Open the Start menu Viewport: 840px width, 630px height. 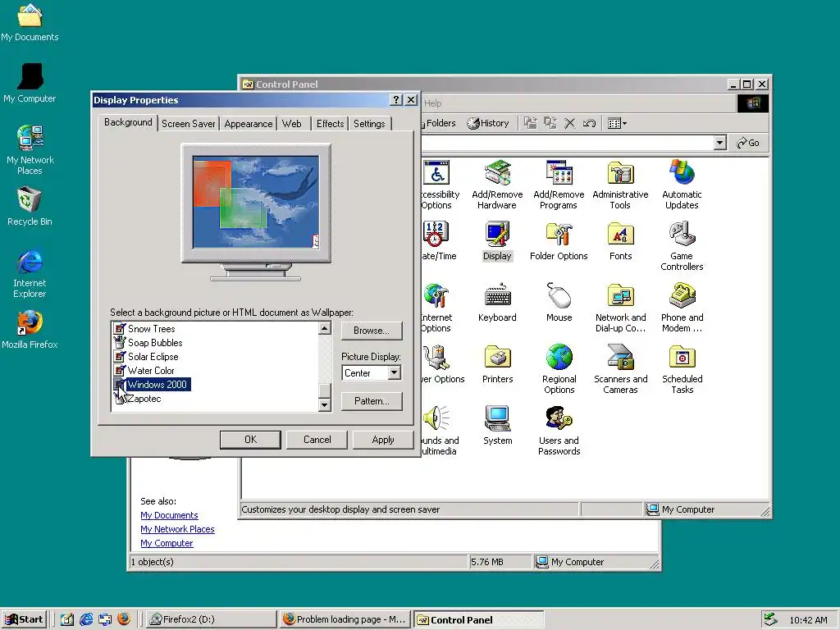(x=24, y=619)
